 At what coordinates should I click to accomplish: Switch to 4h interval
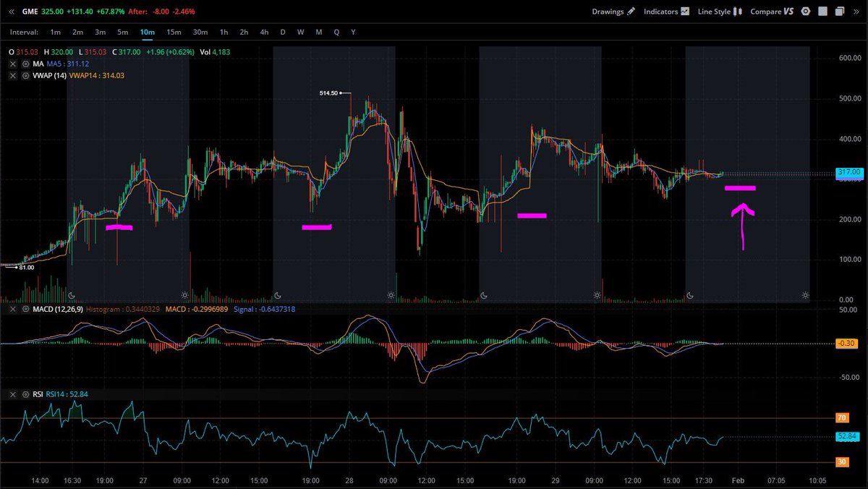coord(265,32)
